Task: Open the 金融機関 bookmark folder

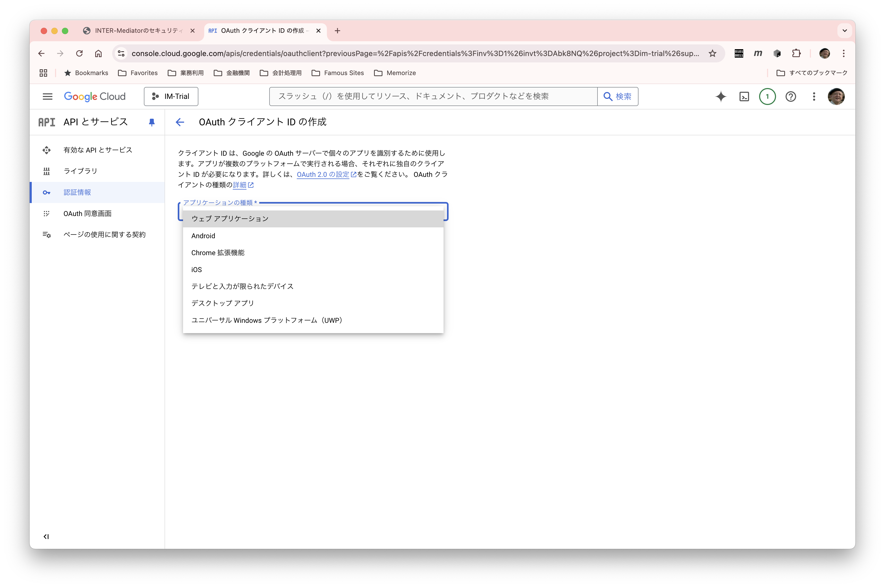Action: pos(232,73)
